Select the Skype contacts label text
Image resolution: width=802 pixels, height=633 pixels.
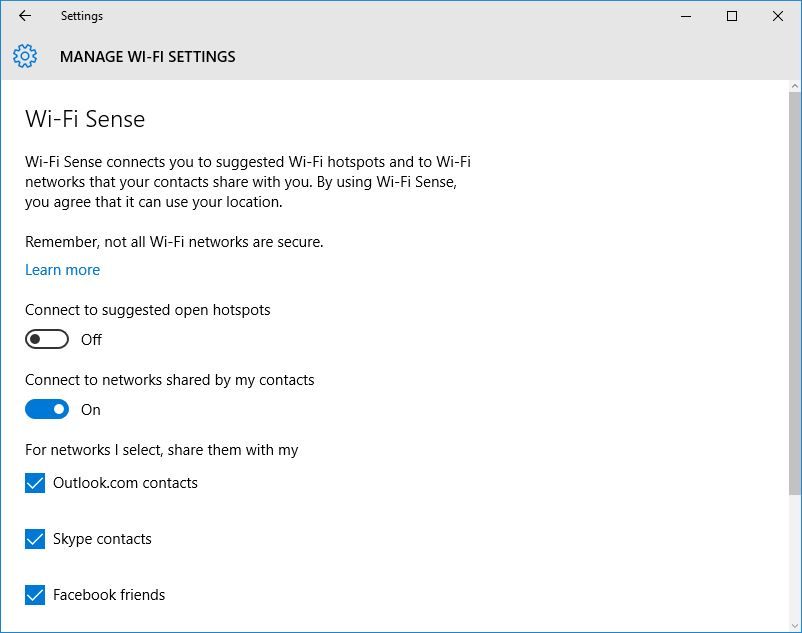[x=101, y=539]
